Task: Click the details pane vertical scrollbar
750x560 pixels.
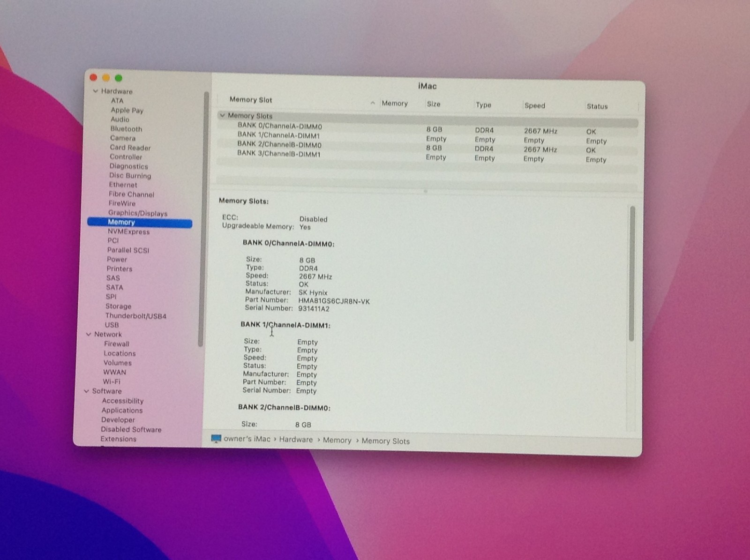Action: [632, 274]
